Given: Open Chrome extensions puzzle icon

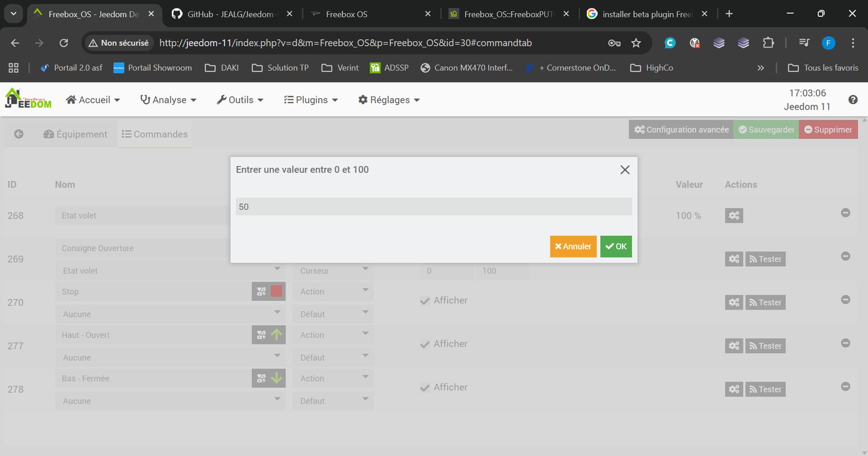Looking at the screenshot, I should pos(768,43).
